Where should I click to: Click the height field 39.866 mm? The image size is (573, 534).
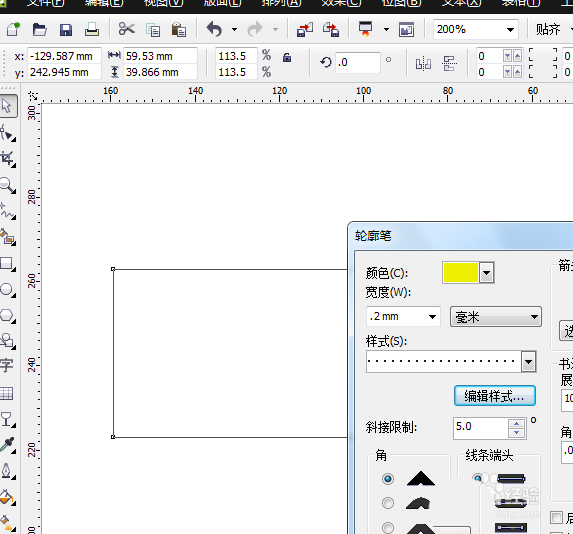pos(160,72)
